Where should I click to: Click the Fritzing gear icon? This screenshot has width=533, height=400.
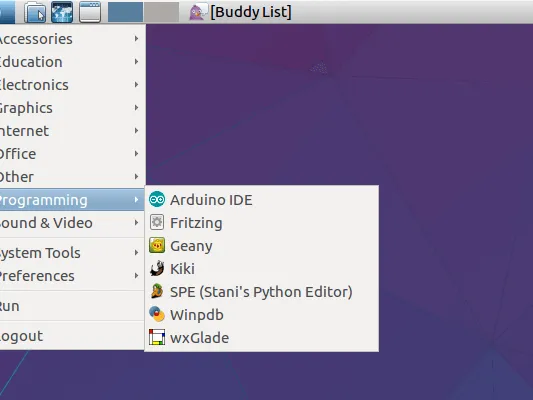tap(157, 222)
